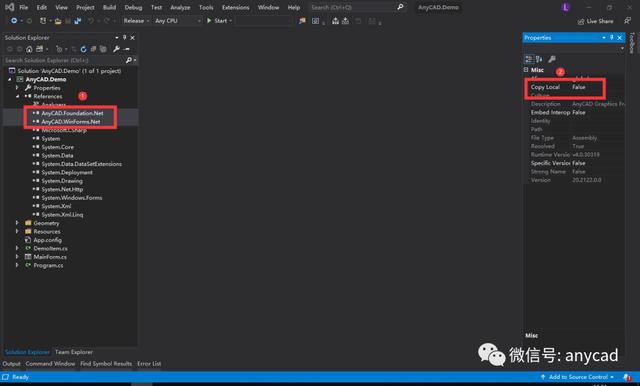
Task: Click the Switch Views icon in Solution Explorer
Action: point(40,49)
